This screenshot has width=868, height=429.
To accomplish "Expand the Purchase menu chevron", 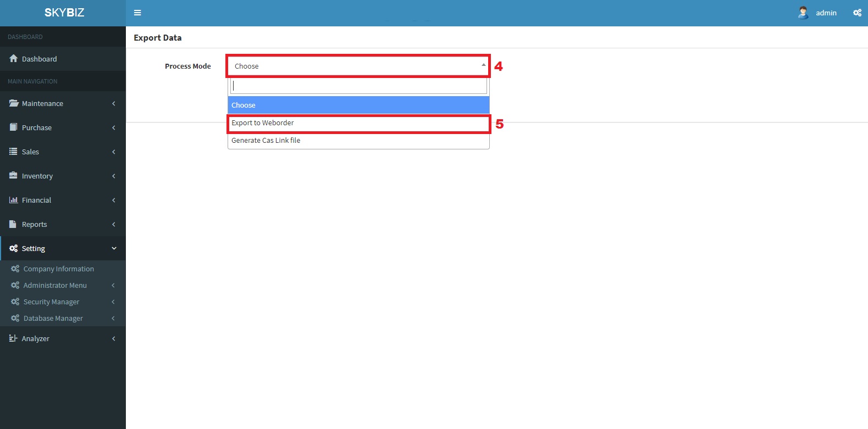I will (114, 127).
